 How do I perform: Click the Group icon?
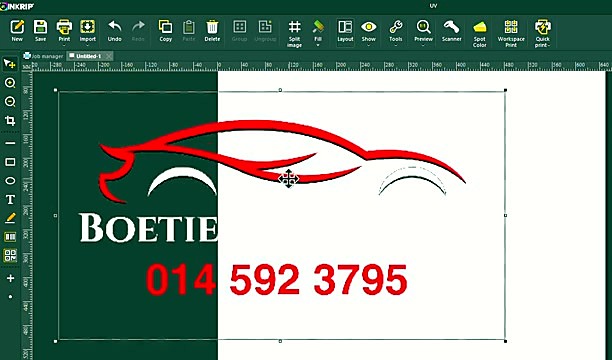click(239, 27)
